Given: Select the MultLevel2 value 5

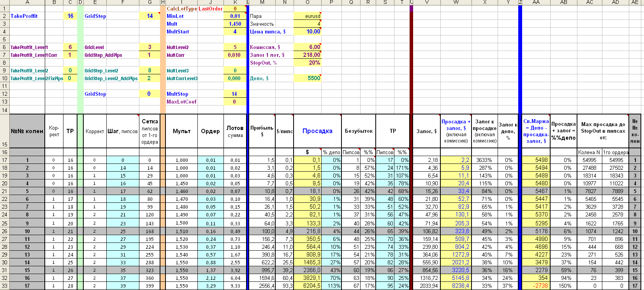Looking at the screenshot, I should tap(235, 47).
